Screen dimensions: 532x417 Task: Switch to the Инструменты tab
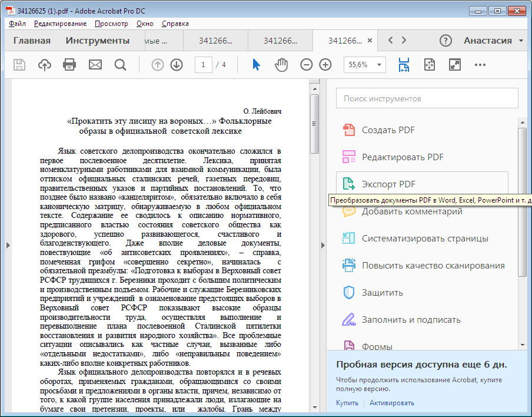click(x=97, y=41)
